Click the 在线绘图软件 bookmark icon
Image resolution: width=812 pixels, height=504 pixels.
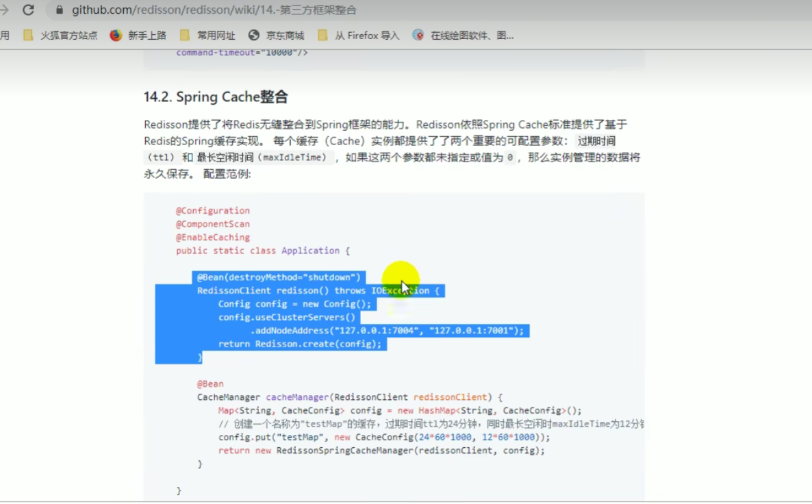click(x=418, y=35)
